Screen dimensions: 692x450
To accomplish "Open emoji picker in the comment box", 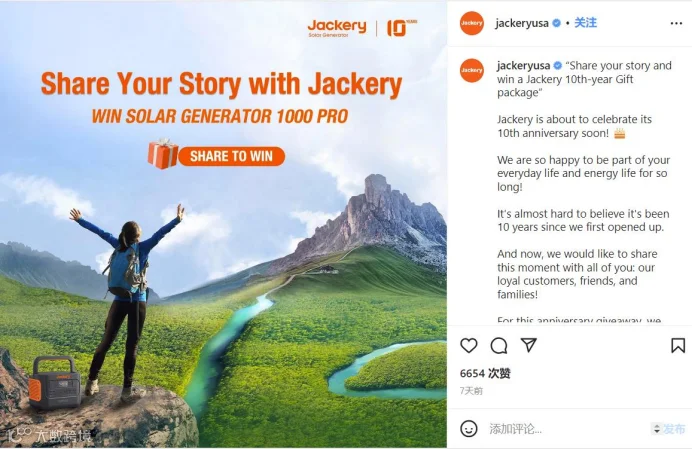I will click(469, 428).
